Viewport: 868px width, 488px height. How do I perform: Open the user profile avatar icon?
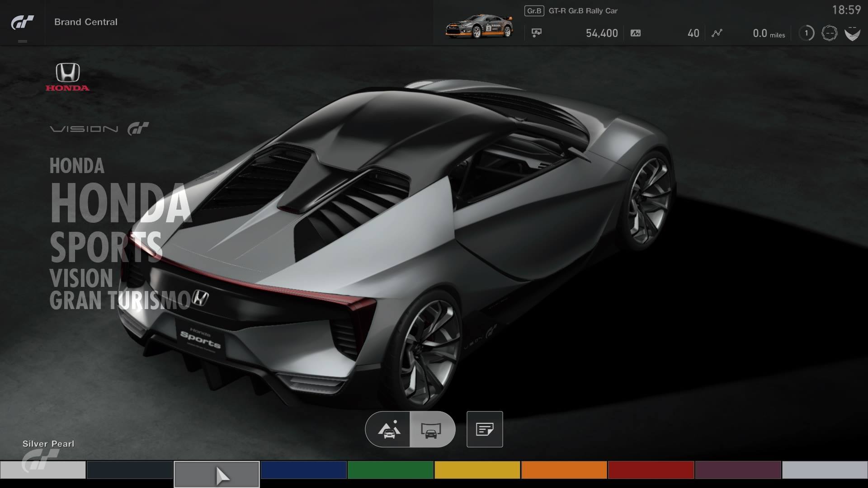pyautogui.click(x=852, y=33)
